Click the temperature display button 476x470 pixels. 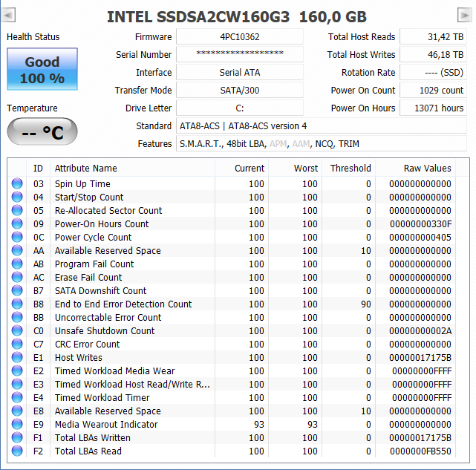click(x=42, y=131)
